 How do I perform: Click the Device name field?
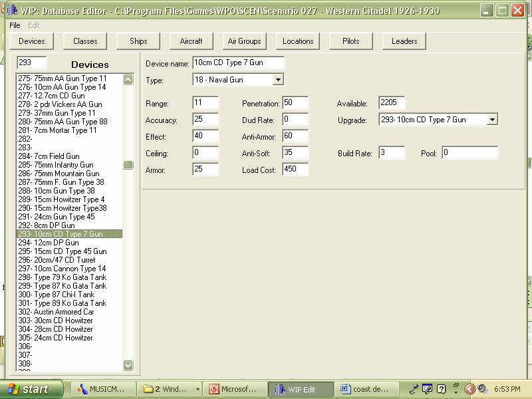pyautogui.click(x=238, y=63)
